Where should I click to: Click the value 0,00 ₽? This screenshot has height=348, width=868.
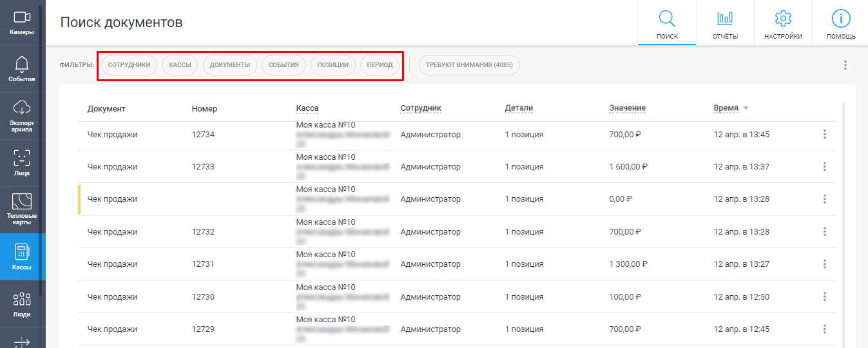(621, 199)
